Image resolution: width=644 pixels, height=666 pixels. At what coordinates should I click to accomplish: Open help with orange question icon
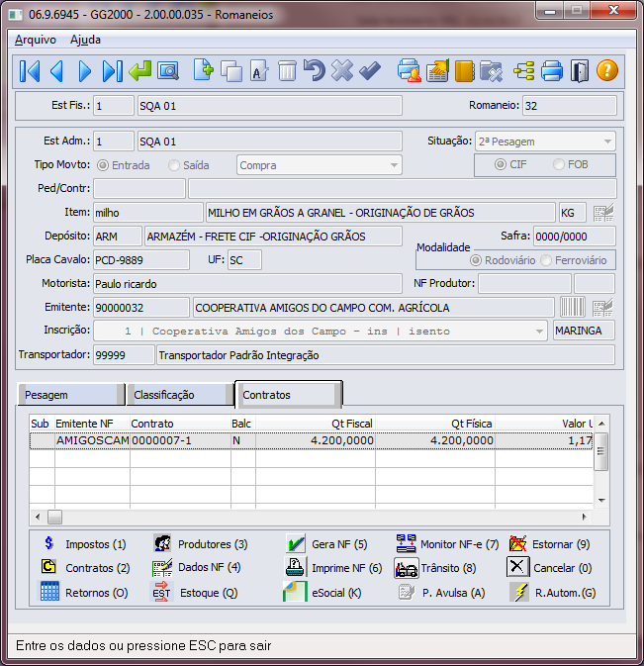607,70
